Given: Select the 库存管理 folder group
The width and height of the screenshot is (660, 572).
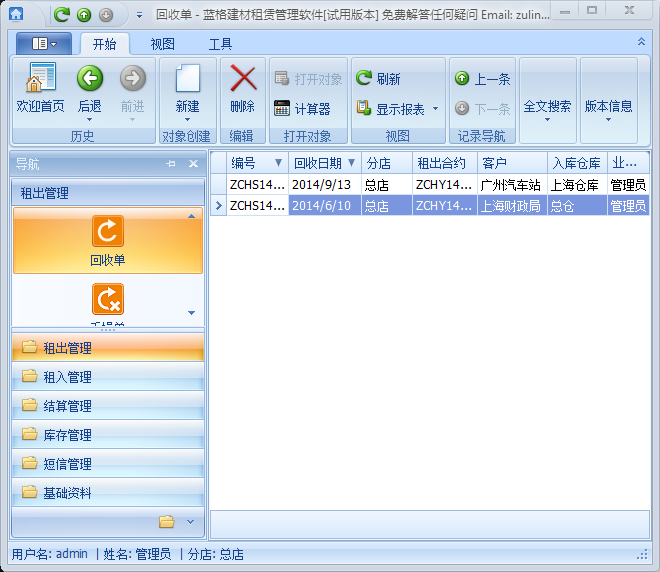Looking at the screenshot, I should coord(108,434).
